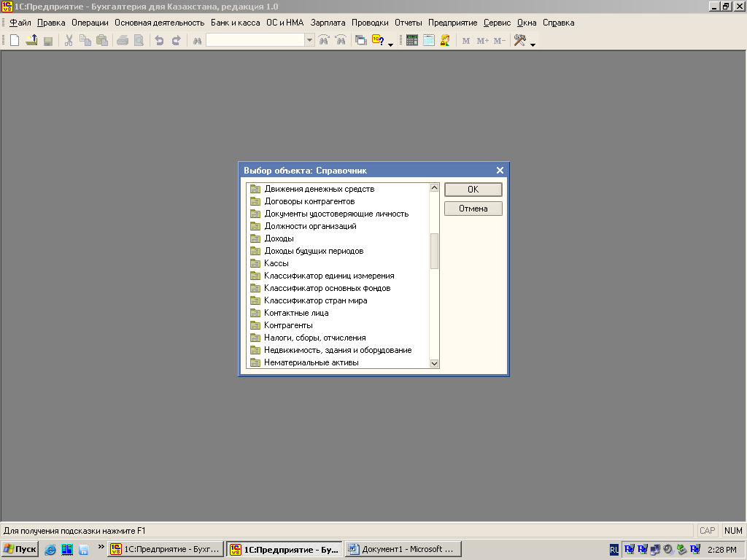Click the M- memory subtract button
747x560 pixels.
(499, 41)
